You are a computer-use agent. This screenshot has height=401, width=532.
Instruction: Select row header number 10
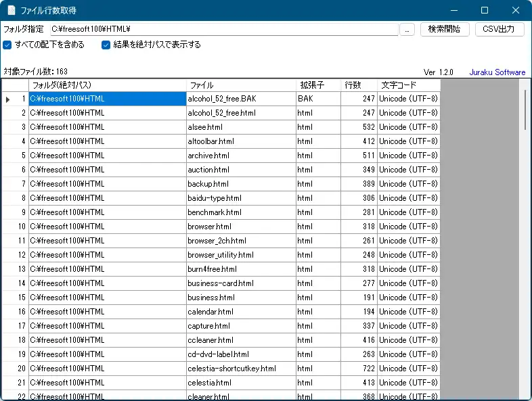pyautogui.click(x=15, y=227)
